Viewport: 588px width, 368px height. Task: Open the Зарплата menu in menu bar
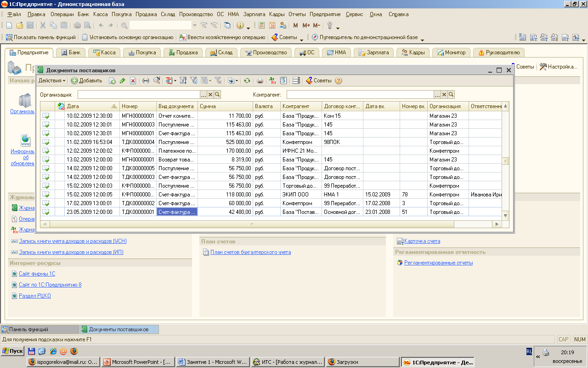point(254,14)
